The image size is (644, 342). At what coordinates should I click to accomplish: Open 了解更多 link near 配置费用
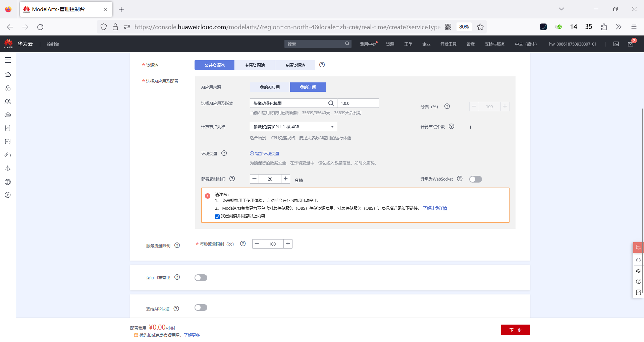(x=192, y=335)
